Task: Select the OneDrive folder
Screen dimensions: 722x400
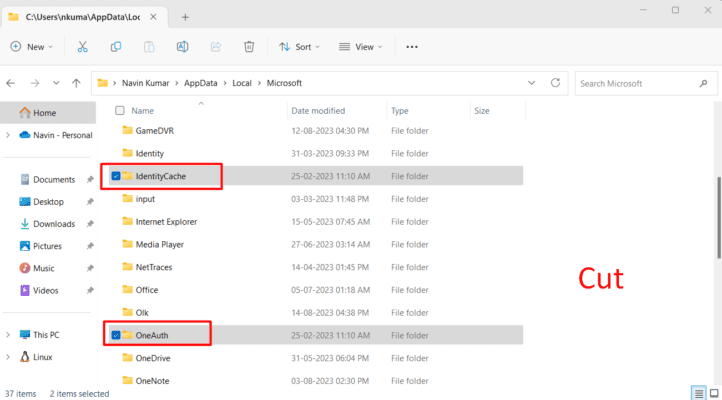Action: coord(152,358)
